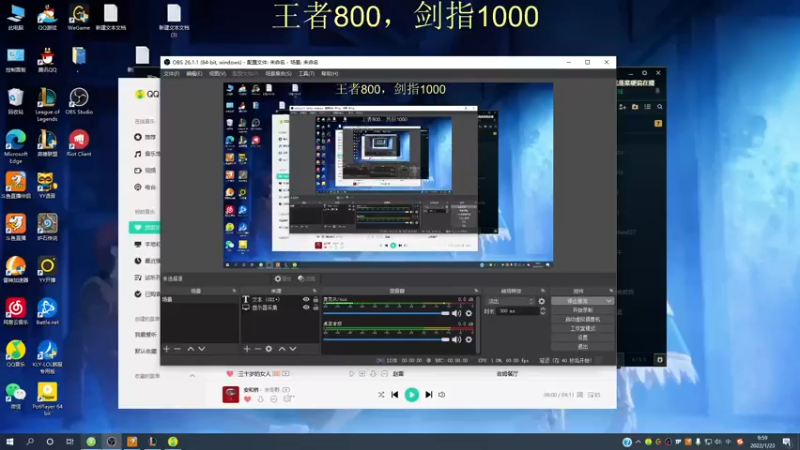Viewport: 800px width, 450px height.
Task: Add a source with plus icon in Sources panel
Action: pos(247,349)
